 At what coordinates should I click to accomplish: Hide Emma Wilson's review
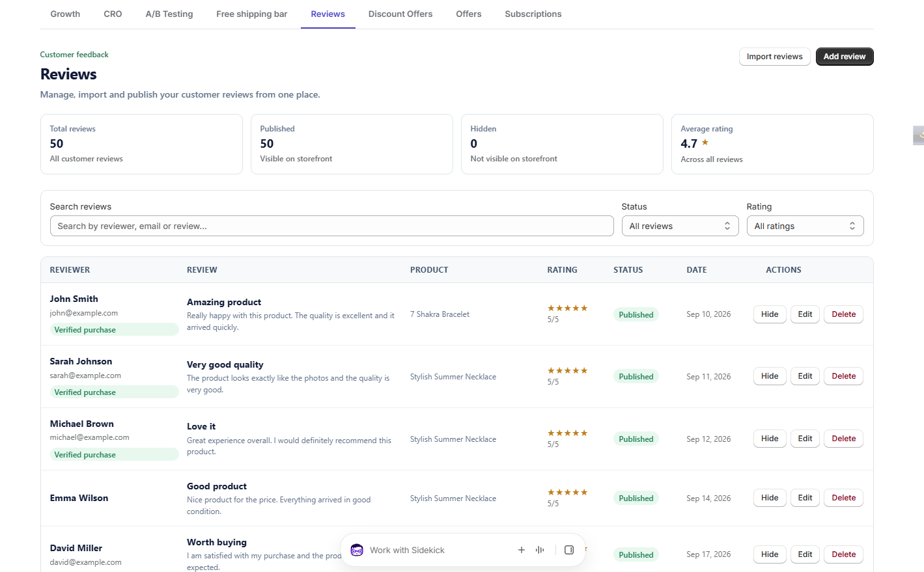(x=770, y=498)
